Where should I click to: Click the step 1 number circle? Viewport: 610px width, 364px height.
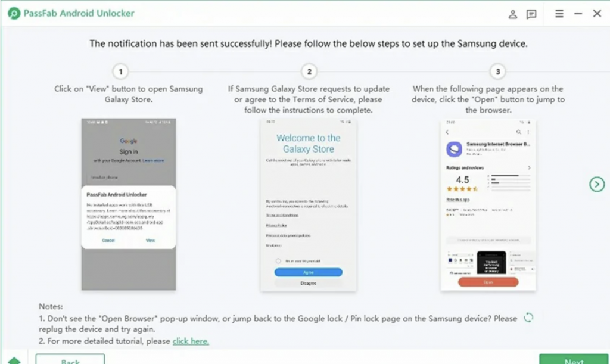[x=120, y=72]
